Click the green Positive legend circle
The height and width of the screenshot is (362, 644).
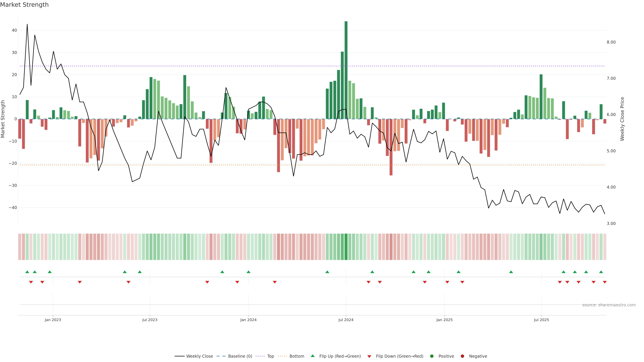432,356
